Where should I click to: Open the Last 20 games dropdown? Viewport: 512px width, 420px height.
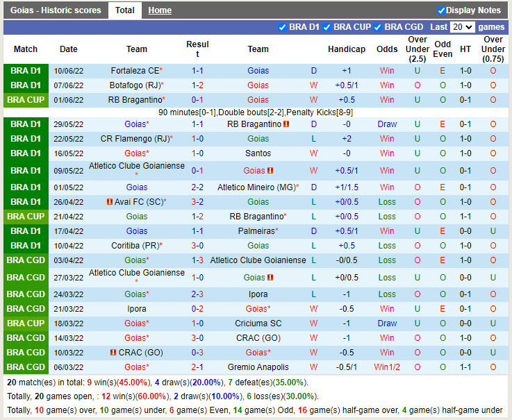coord(462,27)
